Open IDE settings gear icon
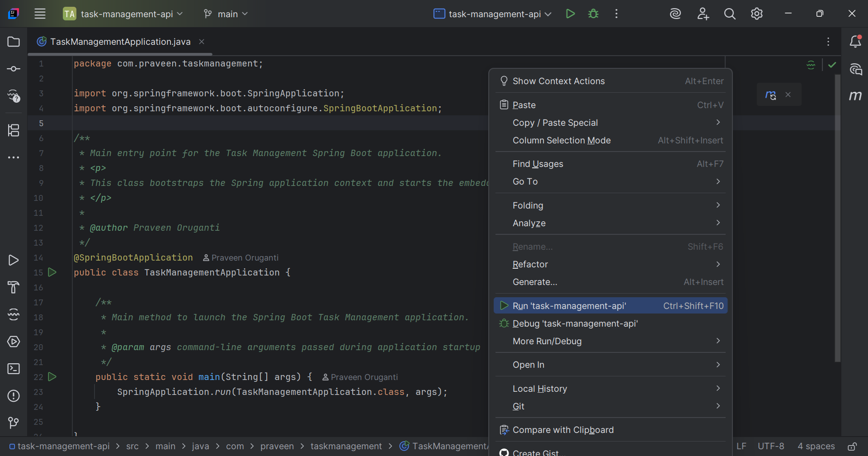 click(x=757, y=14)
